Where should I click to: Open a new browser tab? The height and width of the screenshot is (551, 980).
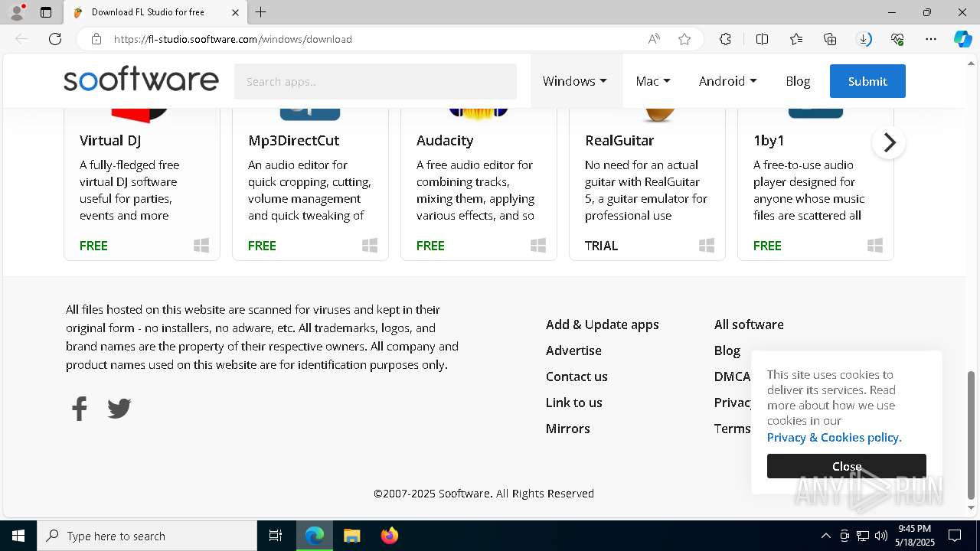pos(261,12)
